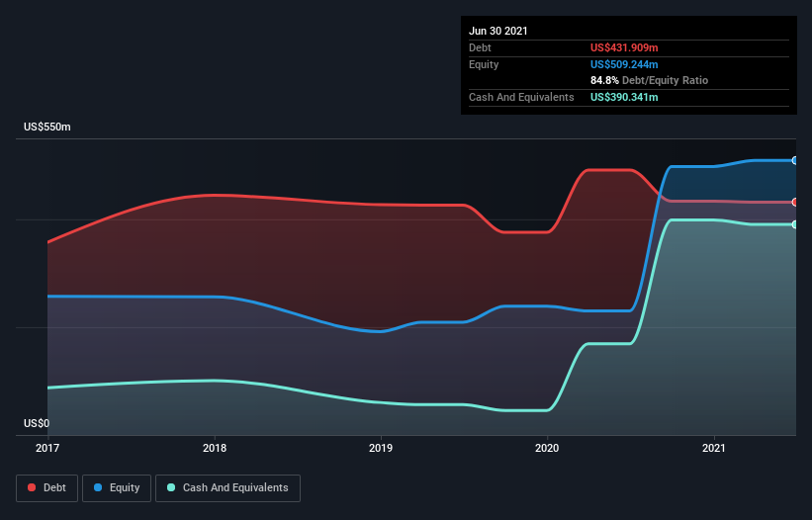
Task: Click the 2020 x-axis label
Action: click(x=547, y=448)
